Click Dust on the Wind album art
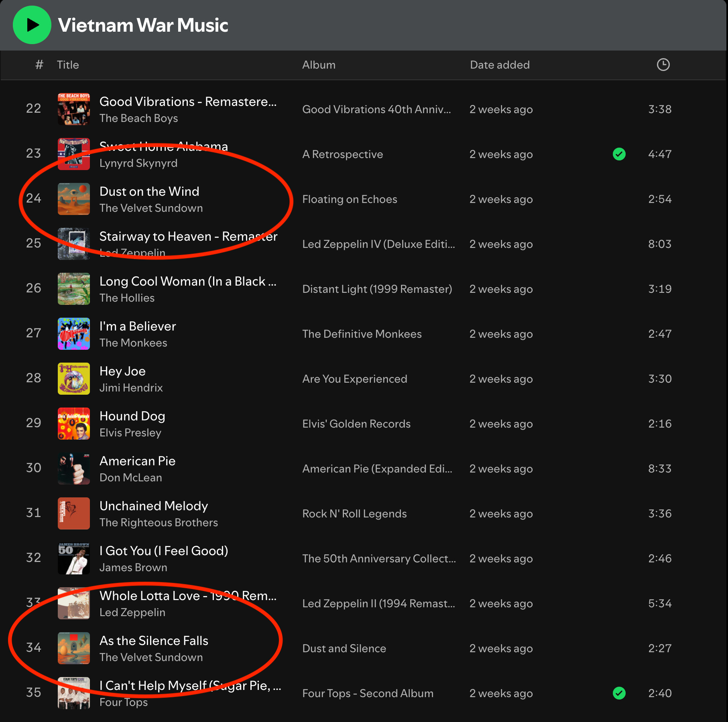 click(x=74, y=199)
